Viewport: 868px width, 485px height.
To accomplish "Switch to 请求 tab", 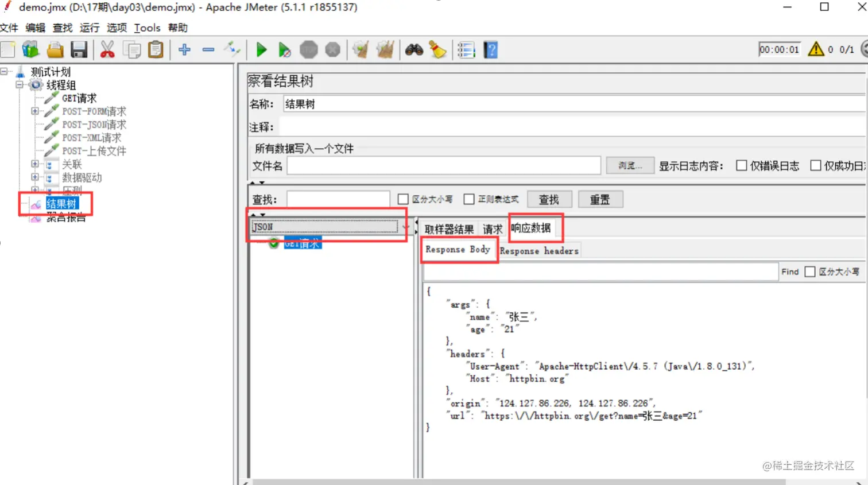I will 493,230.
